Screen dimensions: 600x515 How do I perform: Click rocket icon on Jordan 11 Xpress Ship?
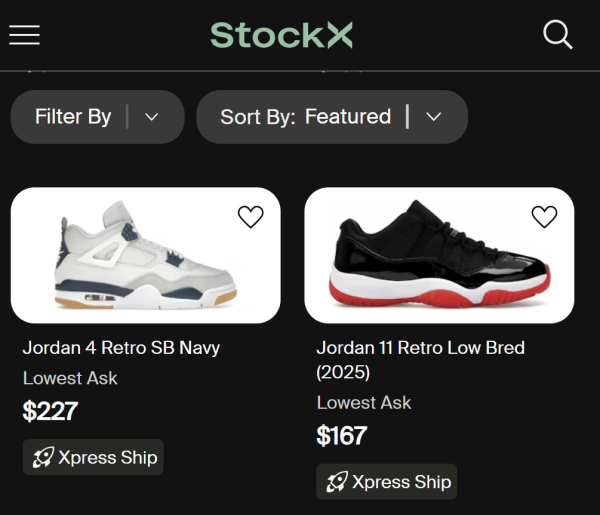click(337, 482)
